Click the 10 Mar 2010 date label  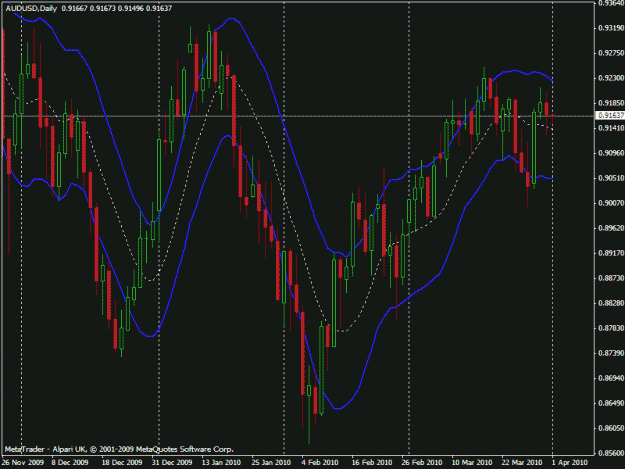point(472,463)
